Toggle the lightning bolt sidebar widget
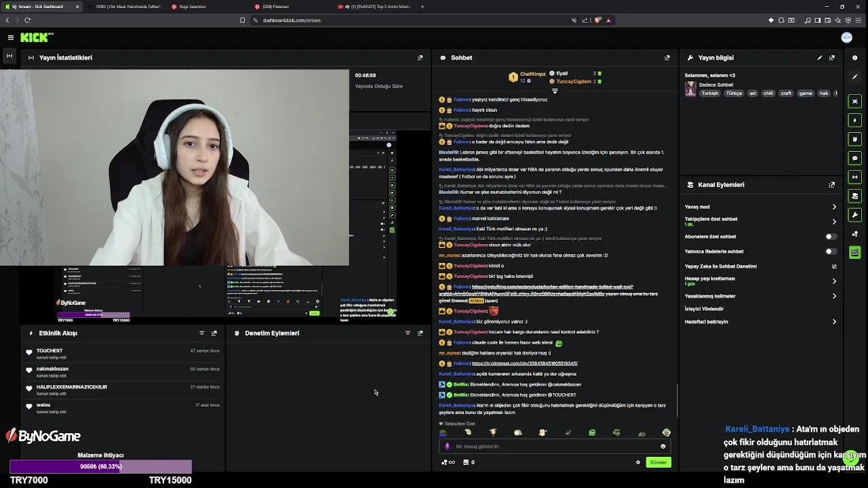868x488 pixels. point(855,120)
